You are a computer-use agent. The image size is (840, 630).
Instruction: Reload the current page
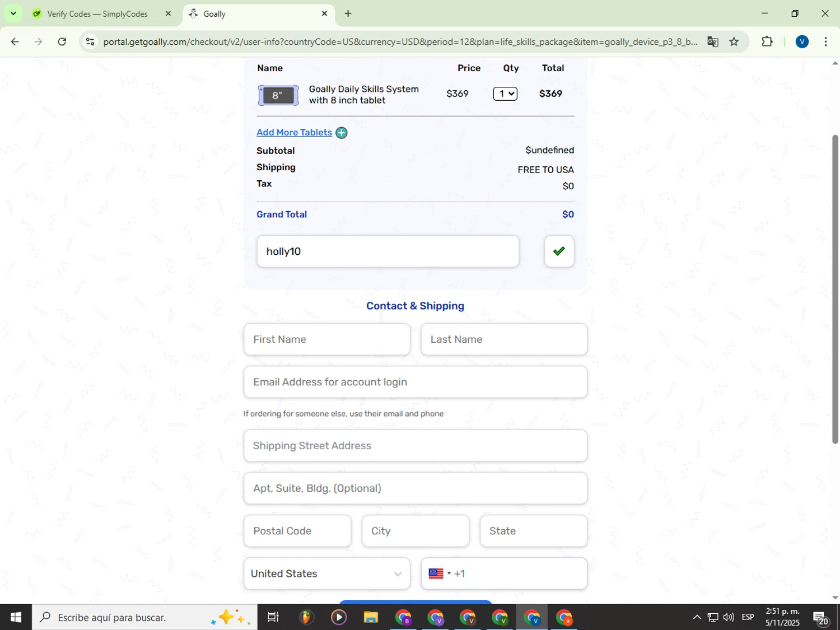62,41
